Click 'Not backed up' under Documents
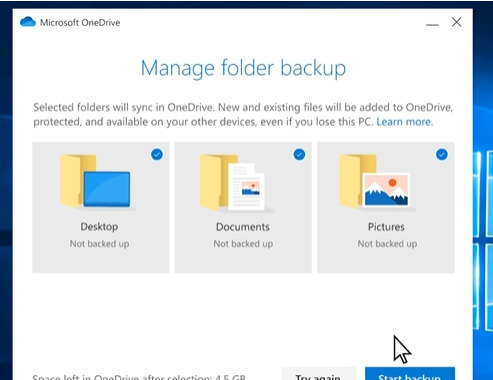The height and width of the screenshot is (380, 493). (x=243, y=244)
